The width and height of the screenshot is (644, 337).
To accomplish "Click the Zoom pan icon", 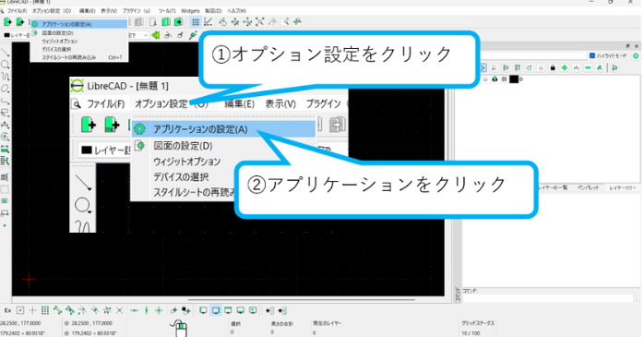I will [x=297, y=22].
